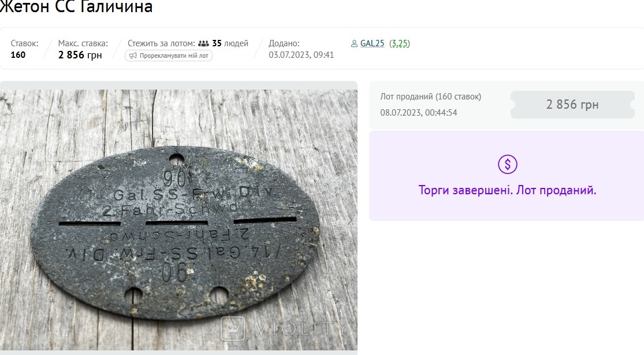This screenshot has height=355, width=644.
Task: Open the Прорекламувати мій лот button
Action: [169, 56]
